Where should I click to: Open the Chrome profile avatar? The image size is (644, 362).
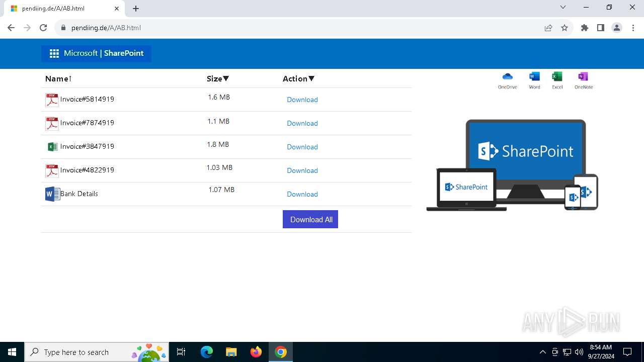(x=617, y=28)
